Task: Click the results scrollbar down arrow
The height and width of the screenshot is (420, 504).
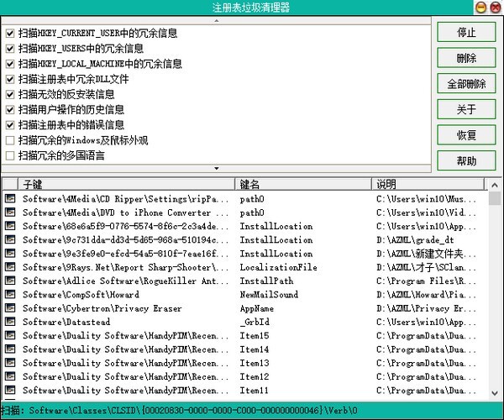Action: (x=495, y=393)
